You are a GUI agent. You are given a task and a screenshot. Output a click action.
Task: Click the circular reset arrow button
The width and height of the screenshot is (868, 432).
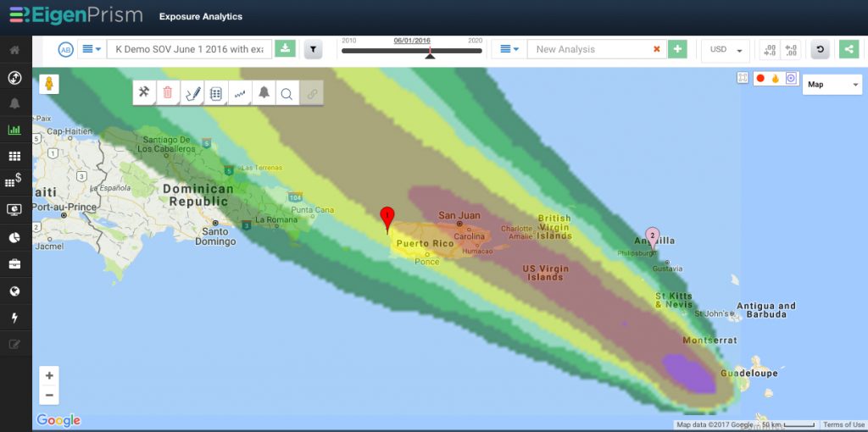pos(820,49)
